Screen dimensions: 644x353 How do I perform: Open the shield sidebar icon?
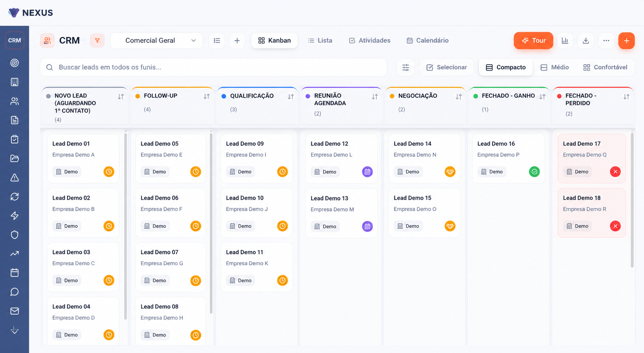click(x=14, y=234)
